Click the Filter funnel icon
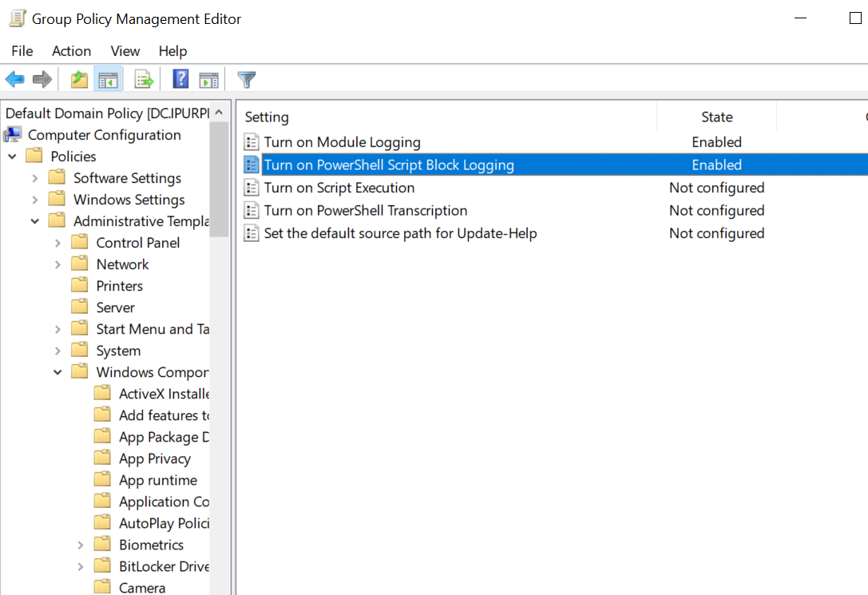 pos(246,79)
